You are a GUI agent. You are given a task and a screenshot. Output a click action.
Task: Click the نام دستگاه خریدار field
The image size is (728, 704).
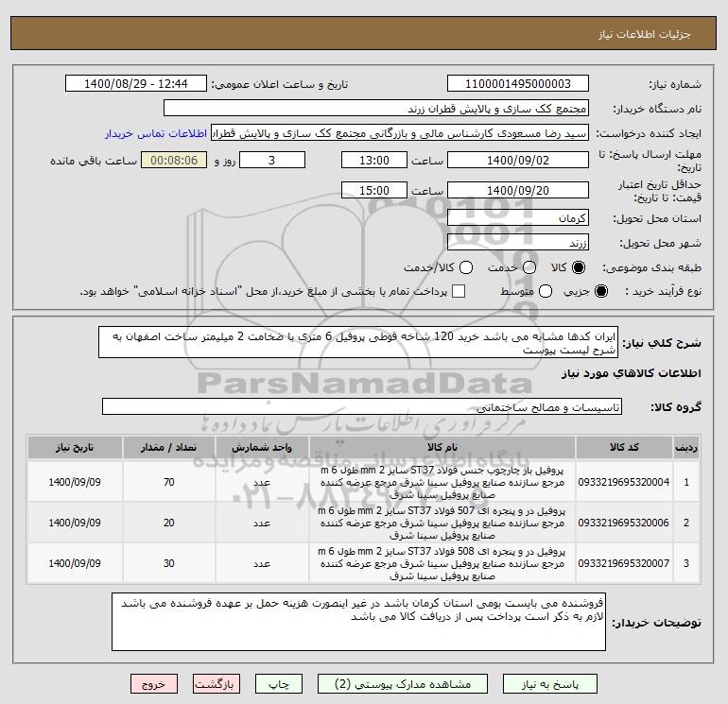click(x=376, y=108)
